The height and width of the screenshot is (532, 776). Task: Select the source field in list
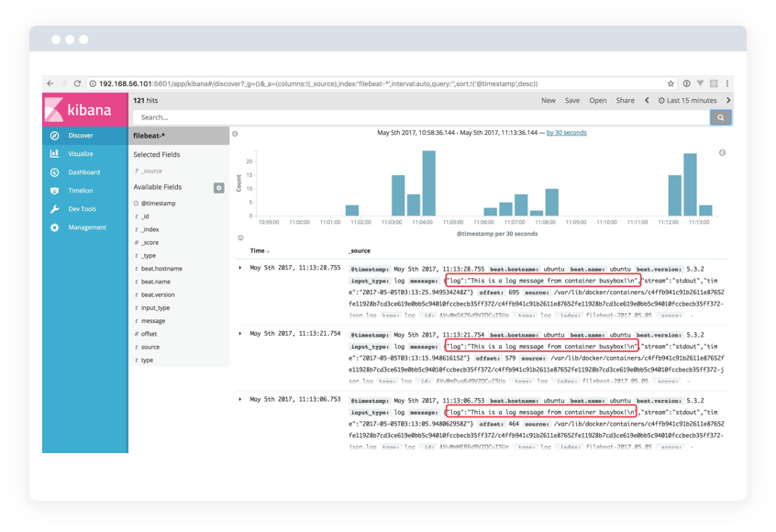[x=150, y=348]
